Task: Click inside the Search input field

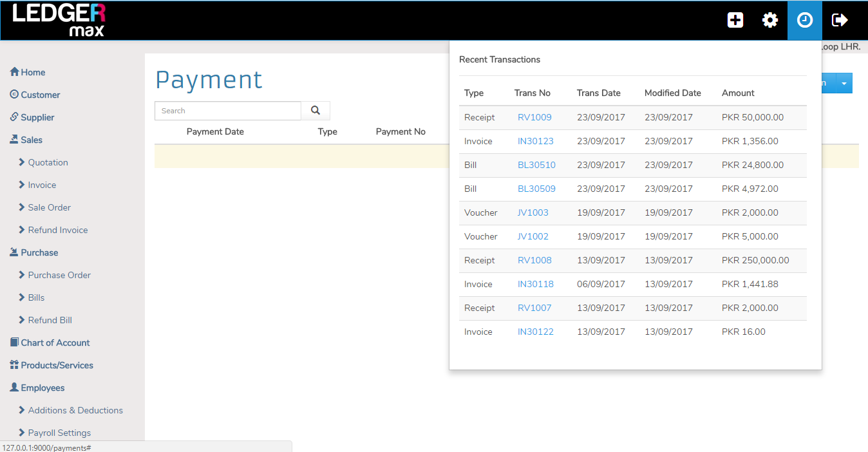Action: (227, 111)
